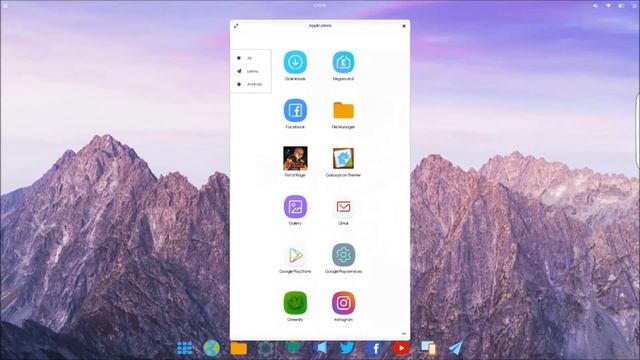Viewport: 640px width, 360px height.
Task: Launch the Greenify app
Action: coord(295,303)
